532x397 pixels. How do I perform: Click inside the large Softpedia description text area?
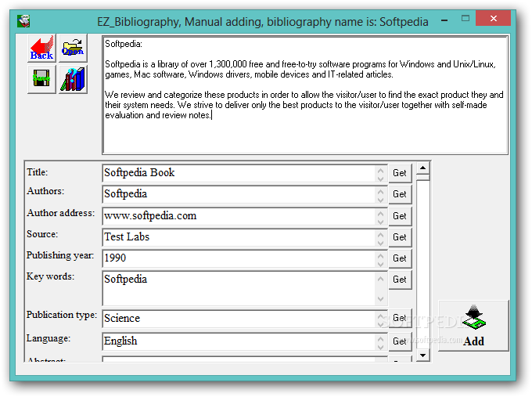(304, 95)
